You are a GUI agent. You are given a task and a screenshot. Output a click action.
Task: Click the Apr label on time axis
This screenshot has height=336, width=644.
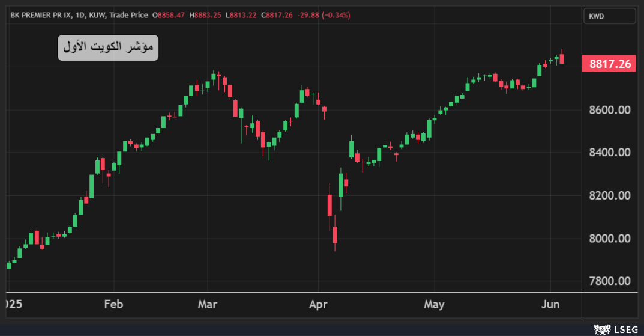tap(319, 304)
